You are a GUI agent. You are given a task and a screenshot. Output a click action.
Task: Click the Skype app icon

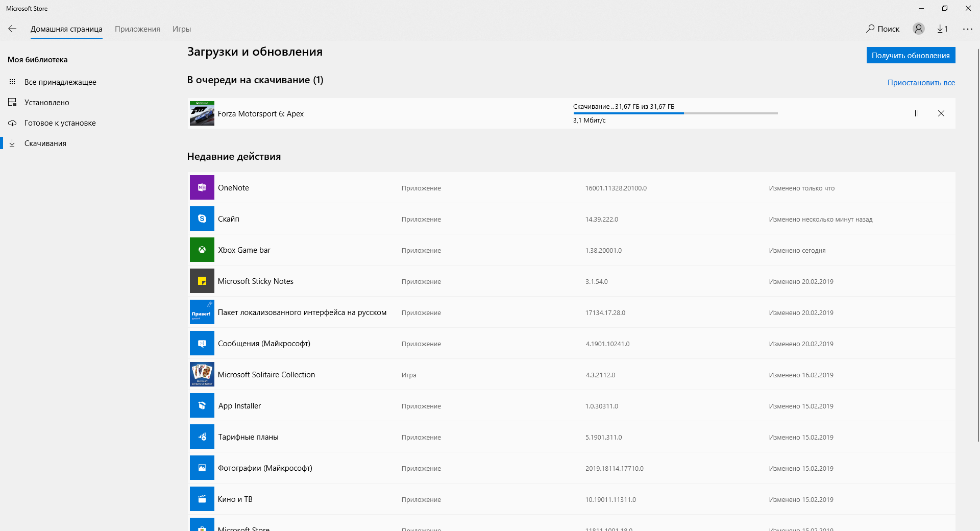[202, 219]
